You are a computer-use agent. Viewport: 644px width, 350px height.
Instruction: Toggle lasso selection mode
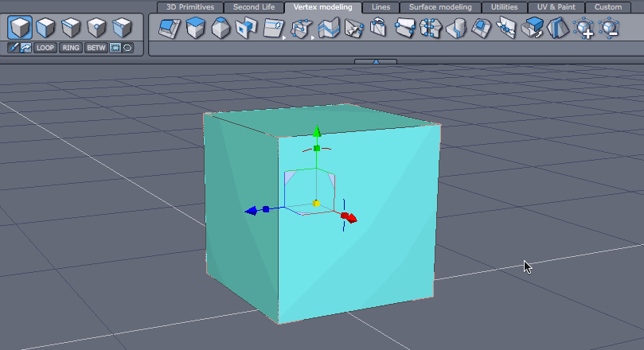(x=127, y=48)
